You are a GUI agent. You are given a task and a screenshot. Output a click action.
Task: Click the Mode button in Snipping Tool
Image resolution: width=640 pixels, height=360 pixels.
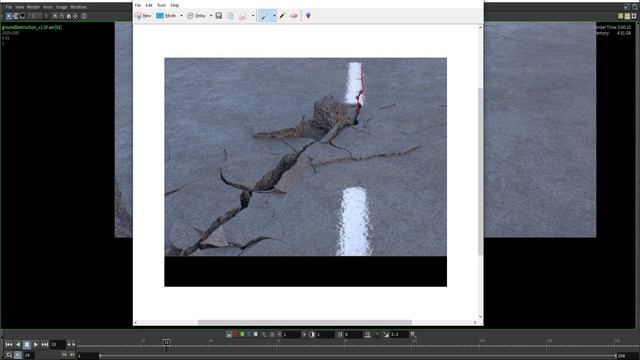point(166,16)
